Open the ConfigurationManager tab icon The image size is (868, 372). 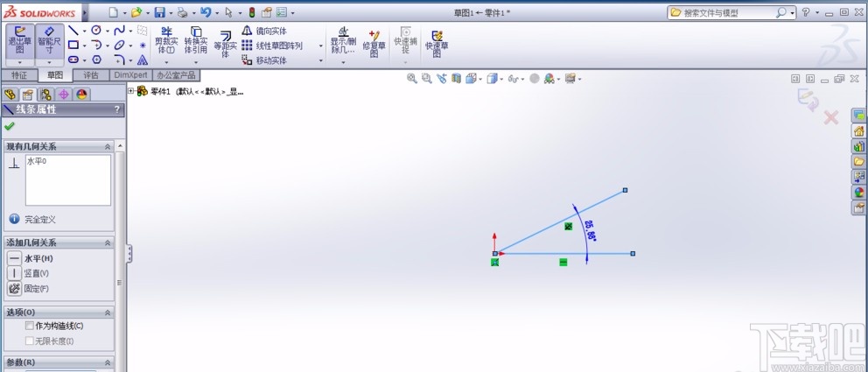click(46, 95)
